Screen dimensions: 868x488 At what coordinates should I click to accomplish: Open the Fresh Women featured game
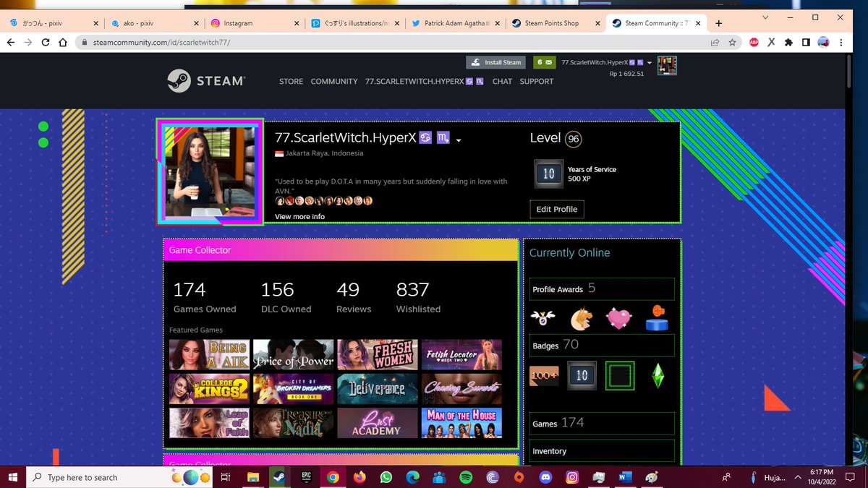[x=378, y=354]
